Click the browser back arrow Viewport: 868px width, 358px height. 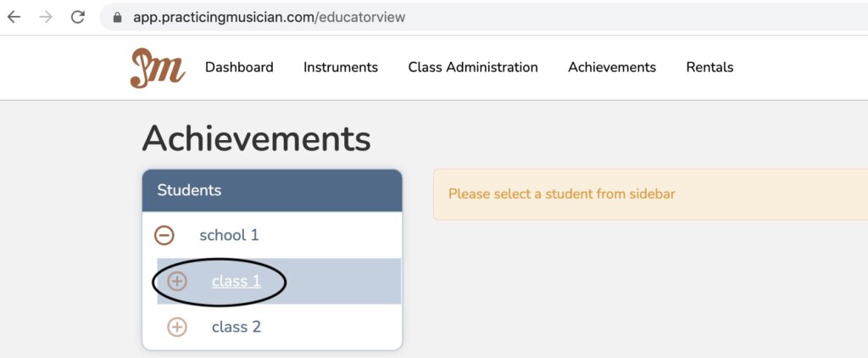[x=14, y=17]
